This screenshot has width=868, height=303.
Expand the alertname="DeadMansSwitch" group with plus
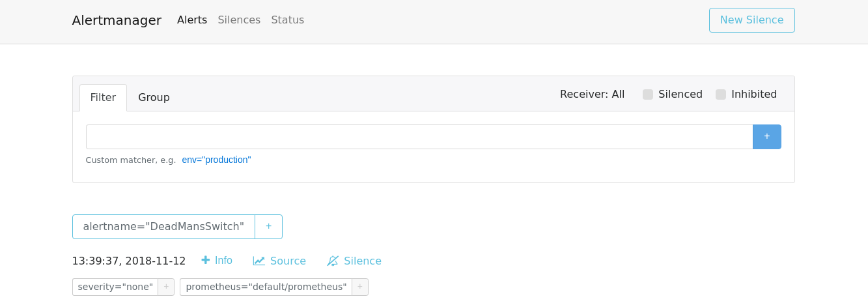[x=268, y=227]
